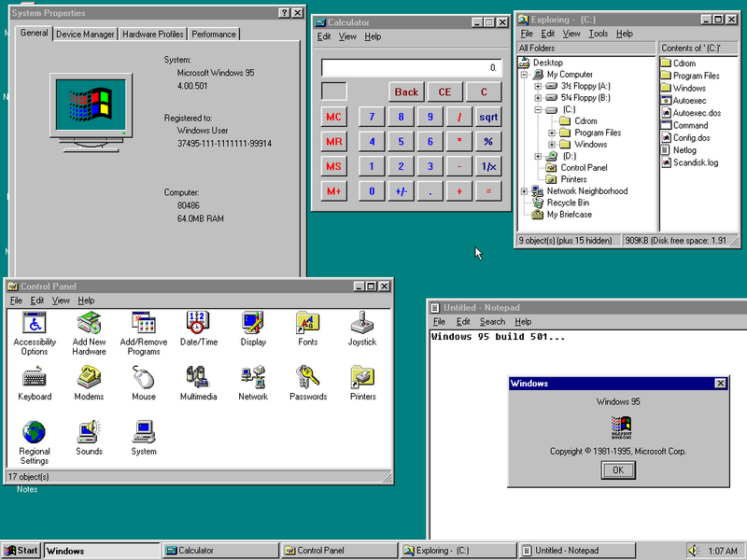Open the Passwords control panel icon
747x560 pixels.
pyautogui.click(x=308, y=378)
